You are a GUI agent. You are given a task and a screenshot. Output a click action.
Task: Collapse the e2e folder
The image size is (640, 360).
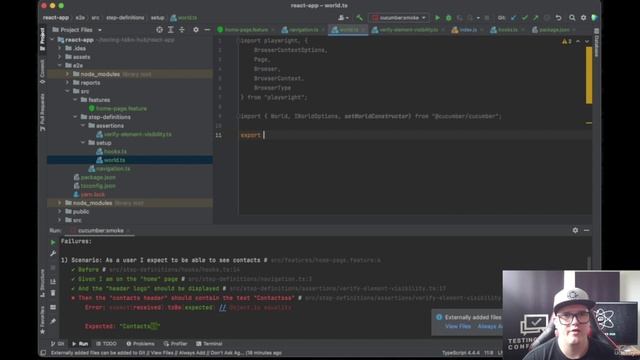[x=60, y=66]
